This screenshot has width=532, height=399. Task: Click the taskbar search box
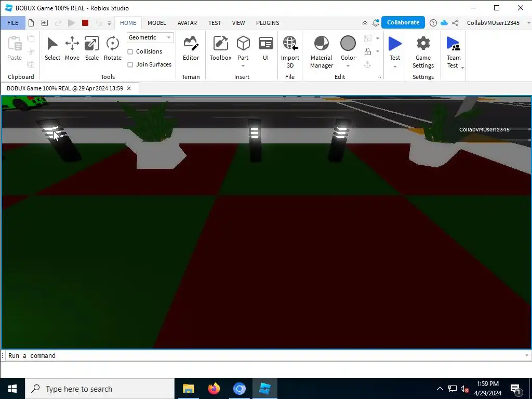tap(100, 389)
